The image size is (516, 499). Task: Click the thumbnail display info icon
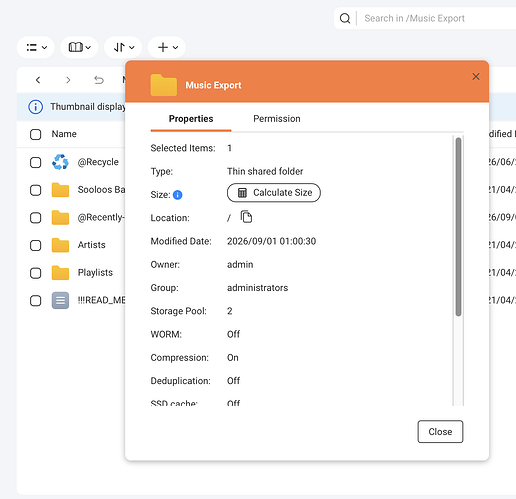(35, 107)
